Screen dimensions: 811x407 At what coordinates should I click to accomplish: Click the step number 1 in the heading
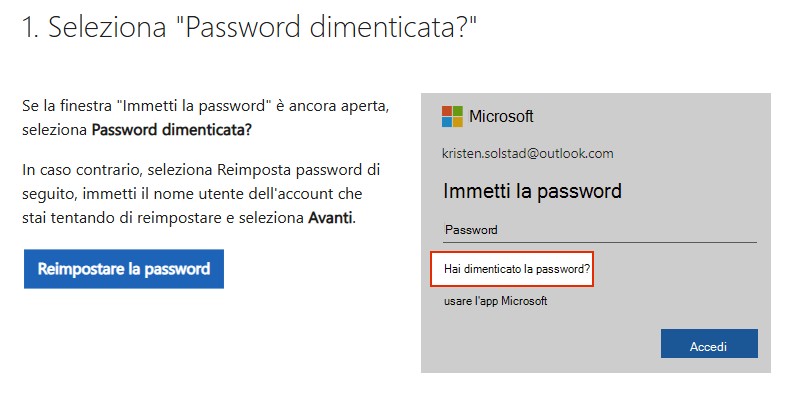point(29,29)
